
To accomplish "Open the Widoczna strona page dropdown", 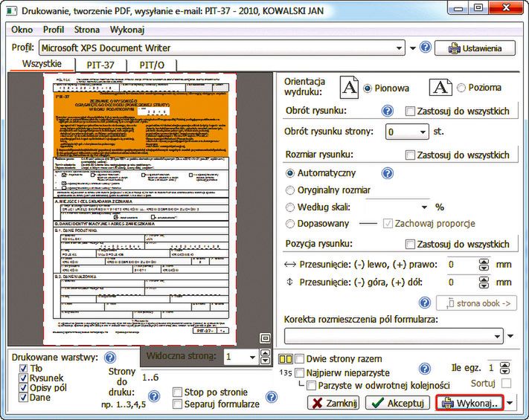I will [240, 357].
